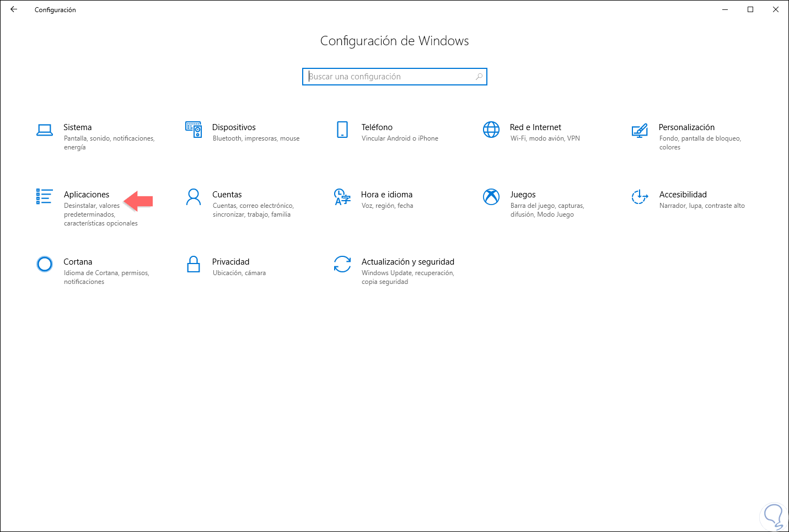
Task: Open the Actualización y seguridad refresh icon
Action: pos(342,264)
